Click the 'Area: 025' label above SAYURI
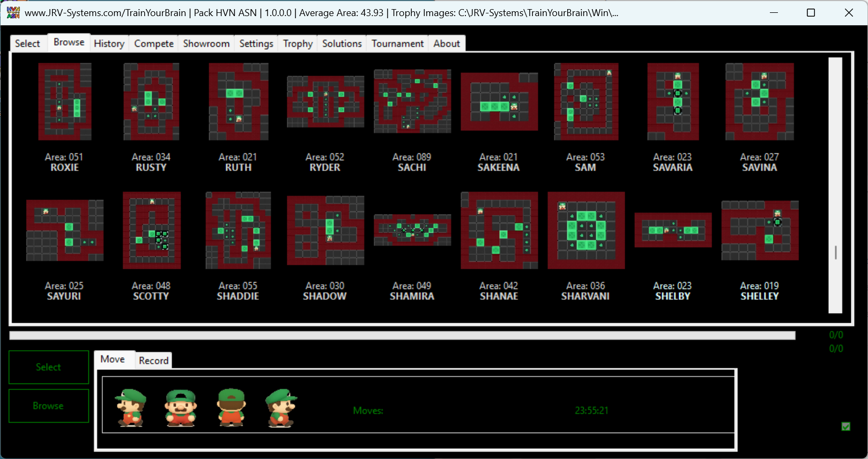This screenshot has width=868, height=459. 64,286
